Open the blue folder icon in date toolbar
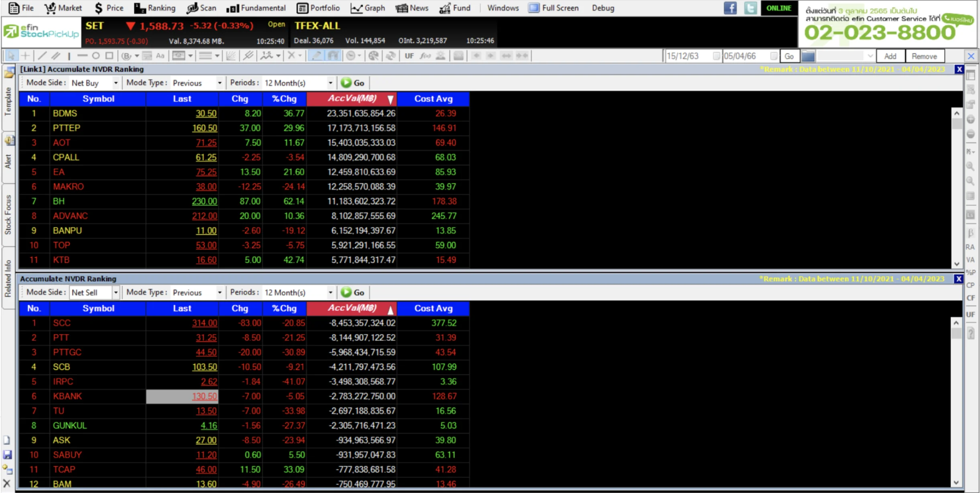The height and width of the screenshot is (493, 980). pos(808,56)
